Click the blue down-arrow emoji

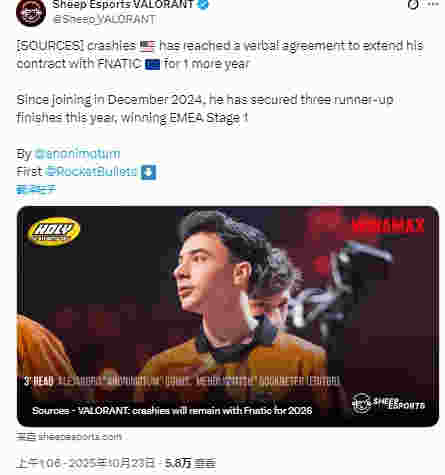tap(148, 172)
